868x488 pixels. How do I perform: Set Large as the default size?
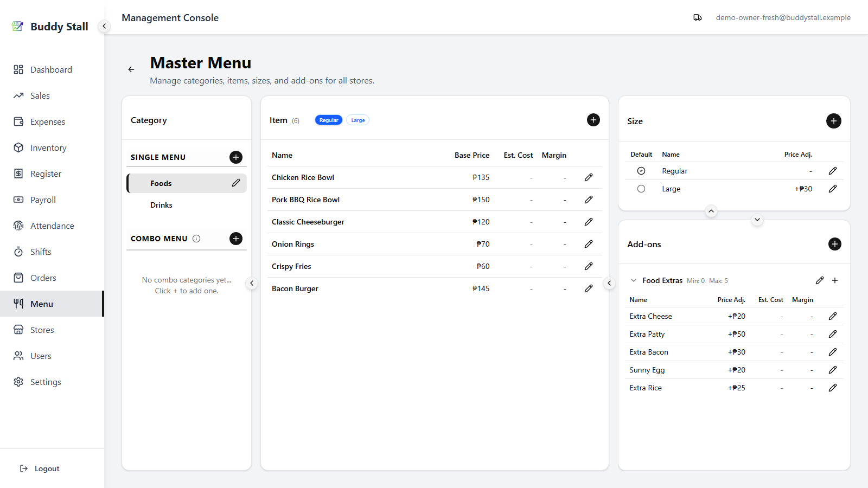point(641,189)
